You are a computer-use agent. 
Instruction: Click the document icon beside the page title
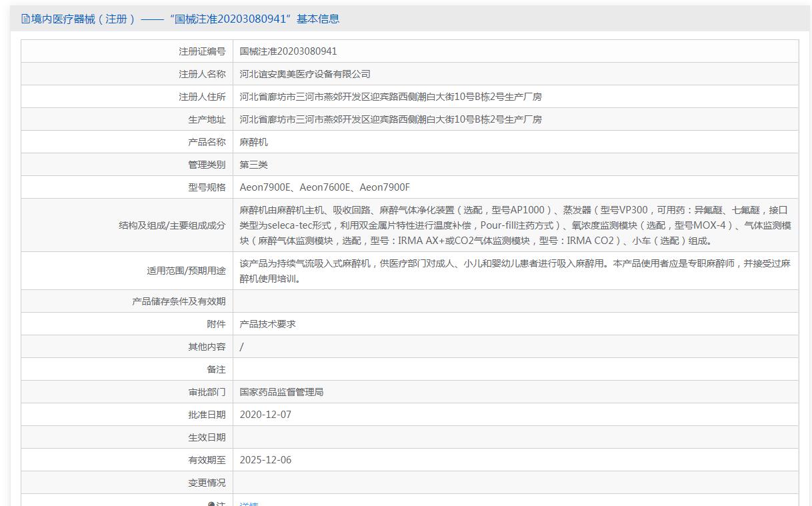[x=26, y=19]
